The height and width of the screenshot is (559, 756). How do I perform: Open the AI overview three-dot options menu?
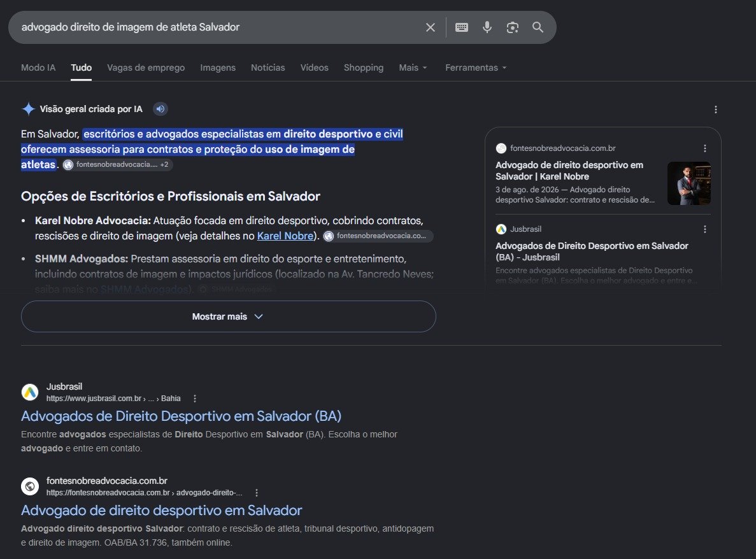[715, 110]
